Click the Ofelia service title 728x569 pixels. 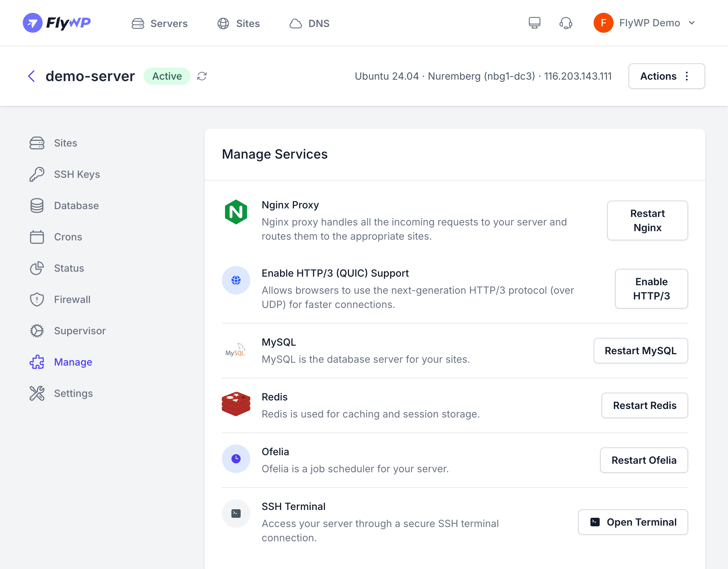(x=275, y=452)
